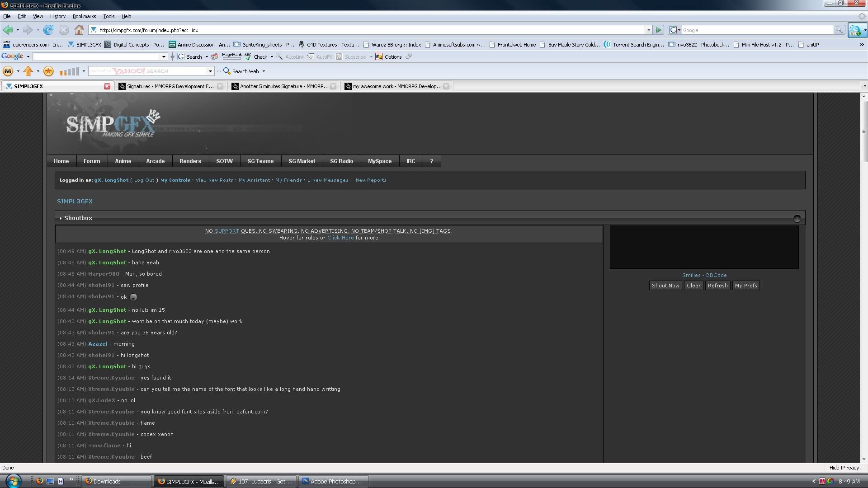
Task: Open Google toolbar Options
Action: tap(388, 57)
